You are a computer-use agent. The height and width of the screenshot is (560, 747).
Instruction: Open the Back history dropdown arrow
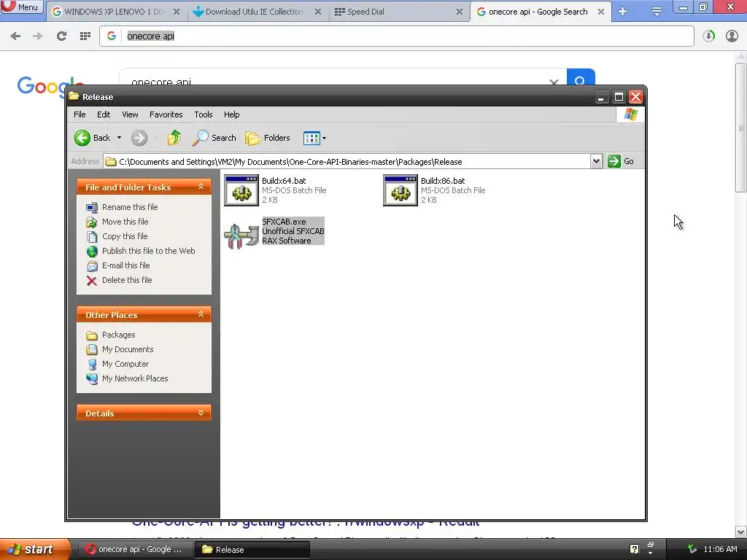[119, 138]
